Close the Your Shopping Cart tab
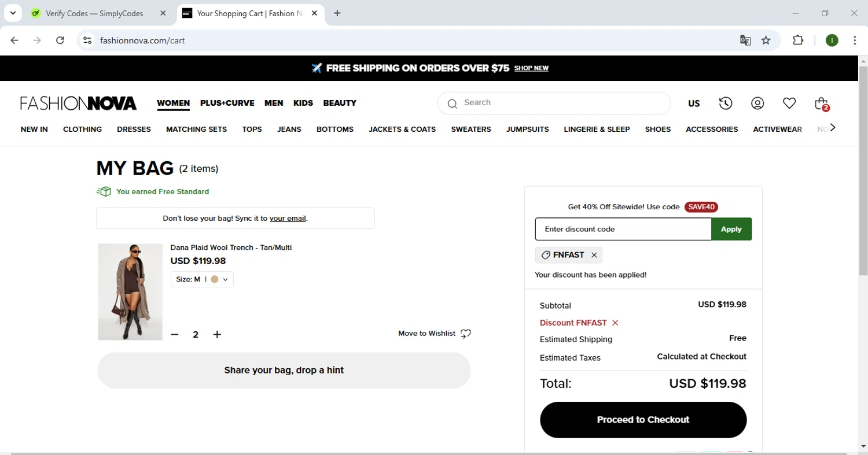The width and height of the screenshot is (868, 455). pos(314,13)
